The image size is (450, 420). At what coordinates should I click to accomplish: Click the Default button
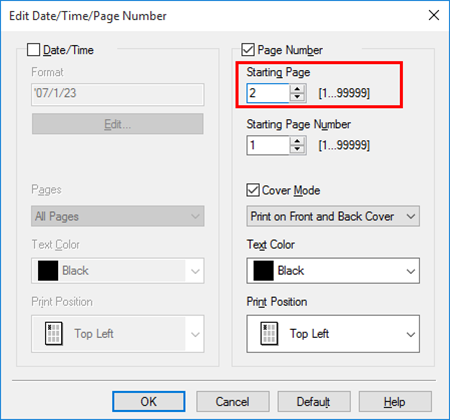[314, 402]
